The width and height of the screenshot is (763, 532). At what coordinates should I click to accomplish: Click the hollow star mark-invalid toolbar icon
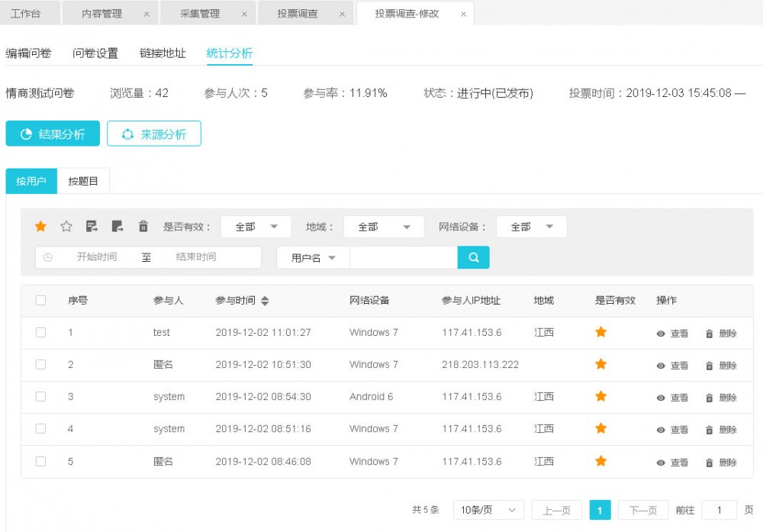pyautogui.click(x=66, y=226)
